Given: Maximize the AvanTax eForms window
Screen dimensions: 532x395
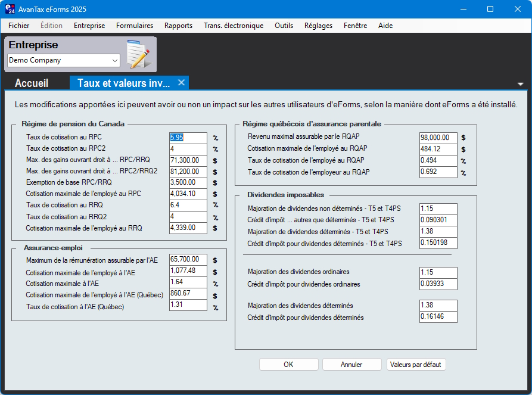Looking at the screenshot, I should point(490,9).
